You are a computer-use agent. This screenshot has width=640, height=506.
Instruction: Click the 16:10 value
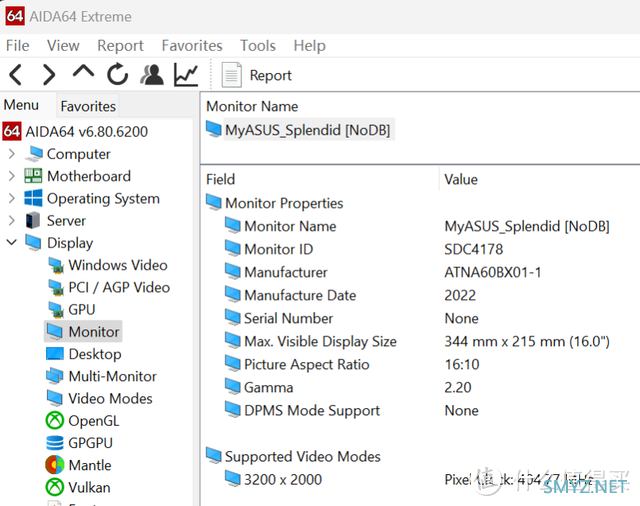[x=462, y=364]
